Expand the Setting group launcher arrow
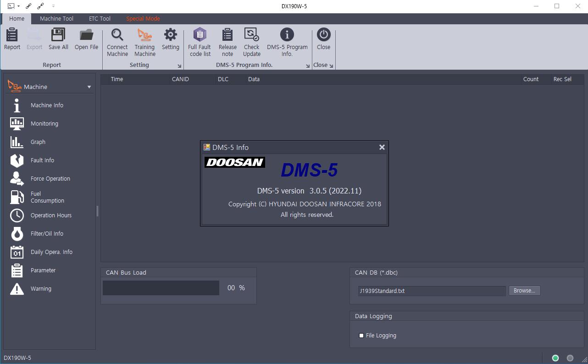 pos(179,66)
